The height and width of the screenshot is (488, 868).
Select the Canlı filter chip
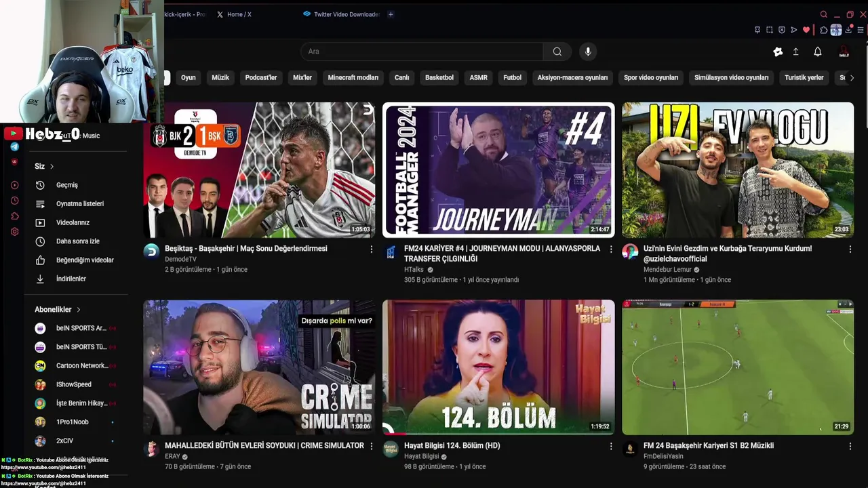coord(402,78)
